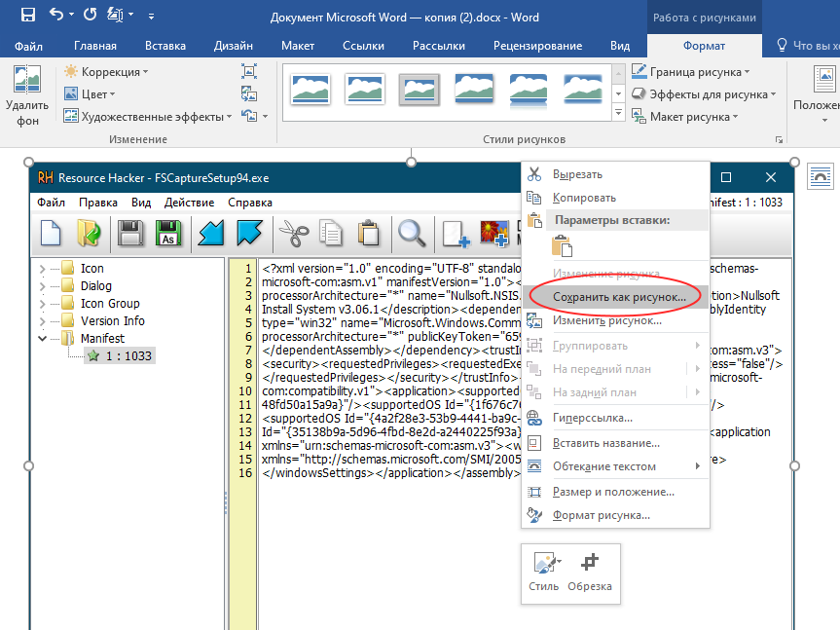This screenshot has height=630, width=840.
Task: Open Размер и положение from context menu
Action: click(615, 492)
